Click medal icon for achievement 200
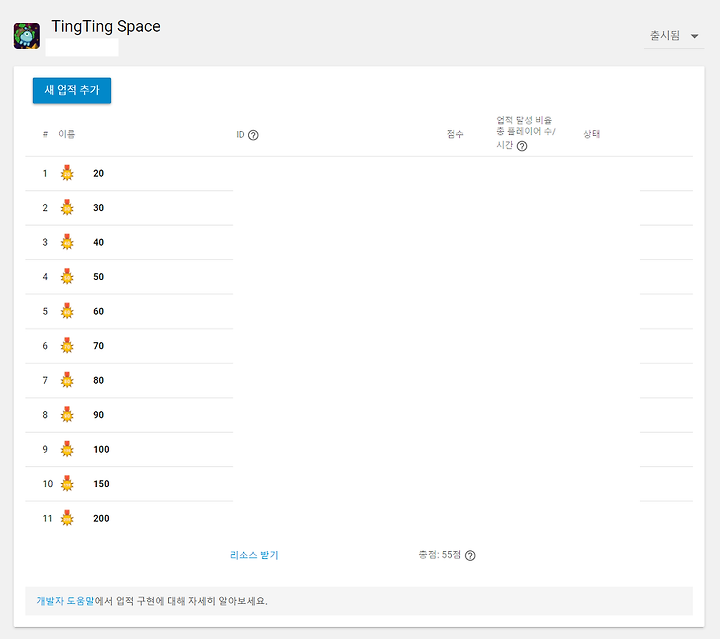 (x=67, y=518)
